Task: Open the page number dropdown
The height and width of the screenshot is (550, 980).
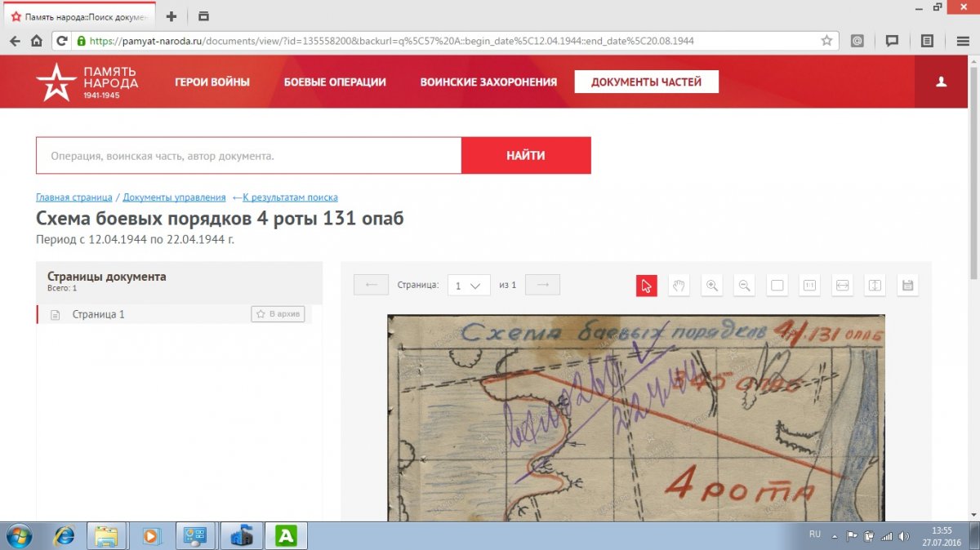Action: pos(469,286)
